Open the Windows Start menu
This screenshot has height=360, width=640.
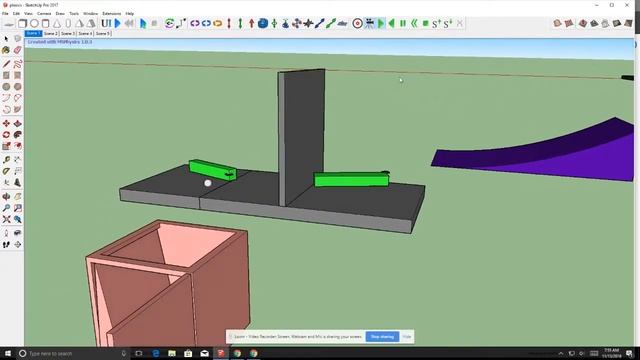7,353
